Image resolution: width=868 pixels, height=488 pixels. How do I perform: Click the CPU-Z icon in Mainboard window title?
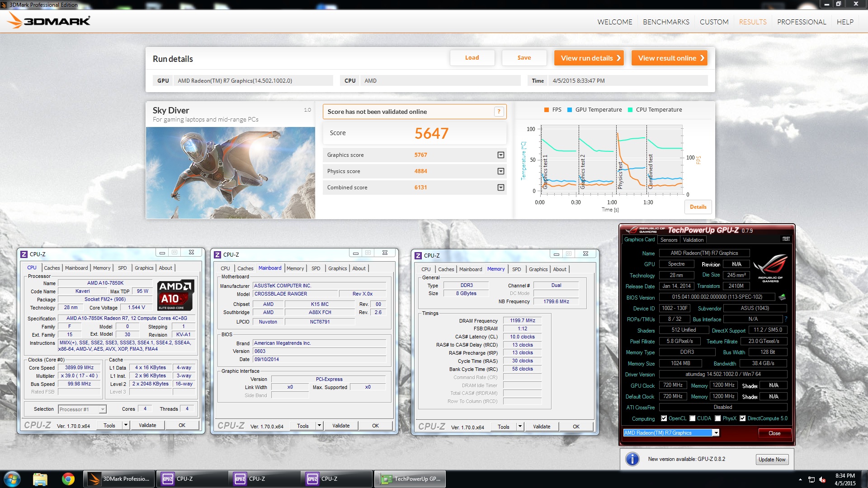(x=217, y=255)
